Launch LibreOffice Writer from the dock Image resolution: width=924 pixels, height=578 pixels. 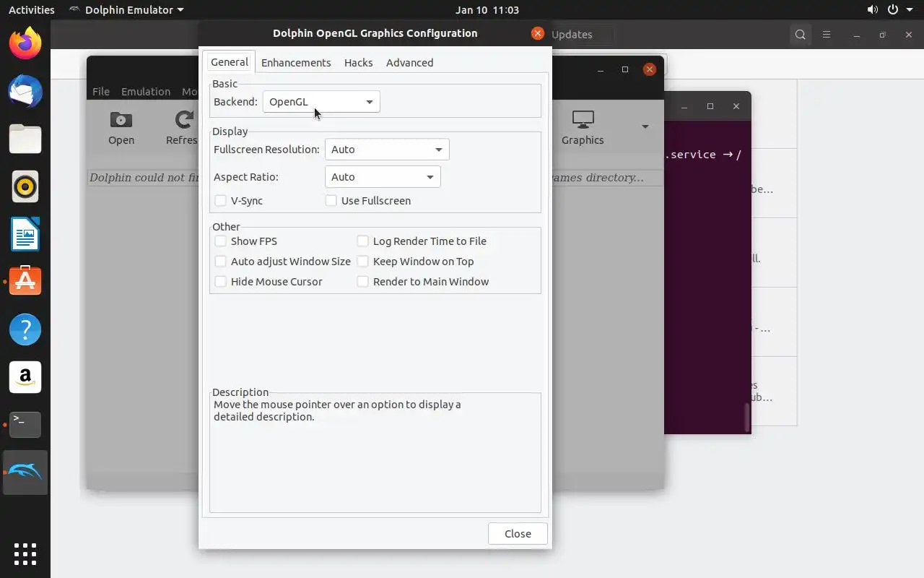click(25, 234)
